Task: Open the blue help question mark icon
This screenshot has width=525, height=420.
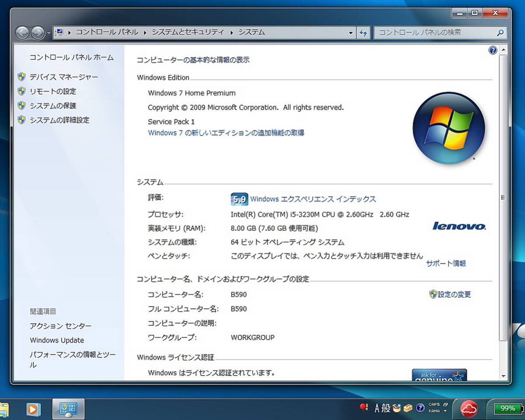Action: pos(493,50)
